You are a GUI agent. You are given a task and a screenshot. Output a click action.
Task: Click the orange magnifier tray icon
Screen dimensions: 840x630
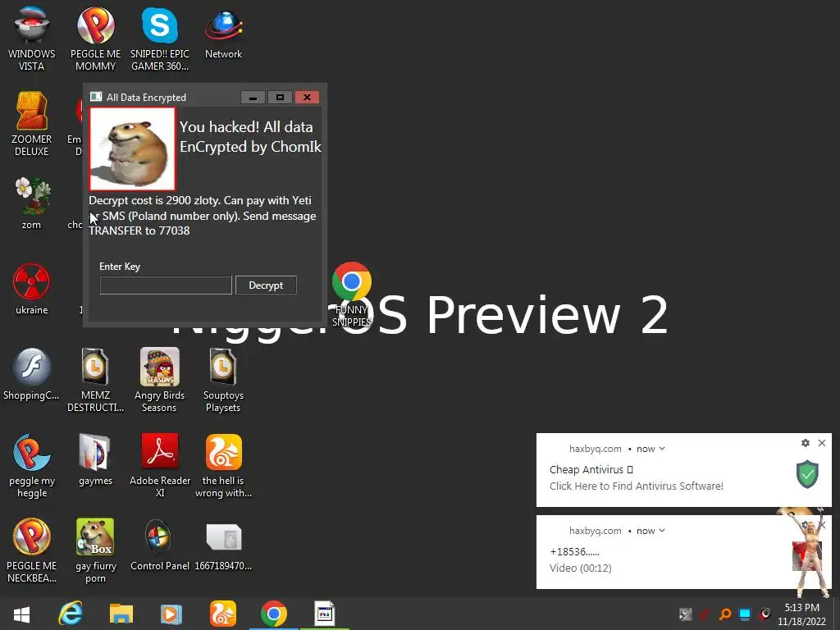point(725,614)
